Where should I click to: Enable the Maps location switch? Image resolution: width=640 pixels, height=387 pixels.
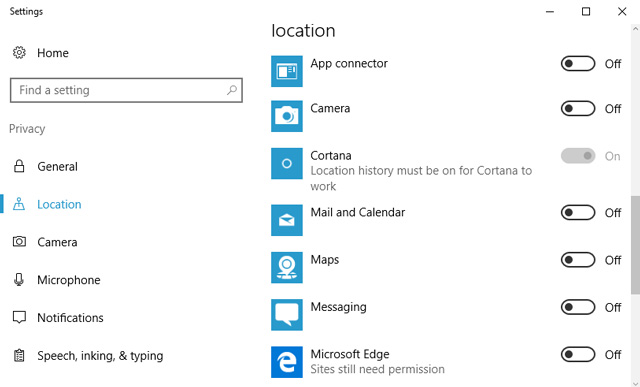point(578,260)
